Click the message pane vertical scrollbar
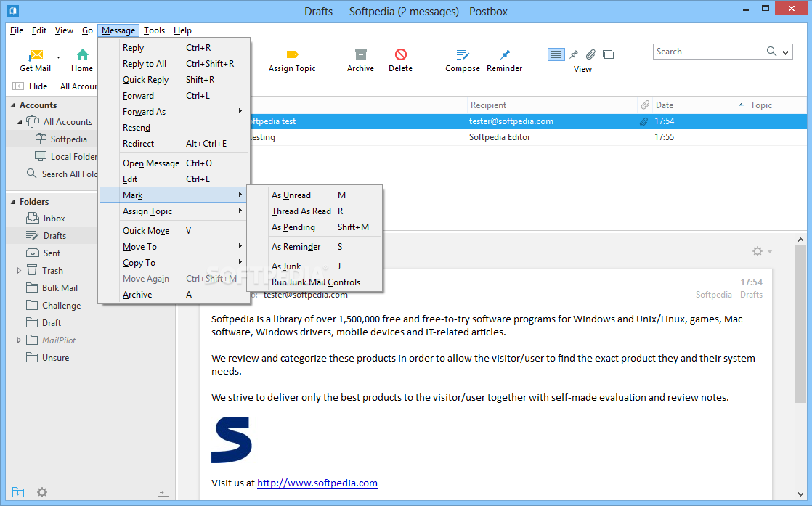This screenshot has width=812, height=506. (x=800, y=323)
